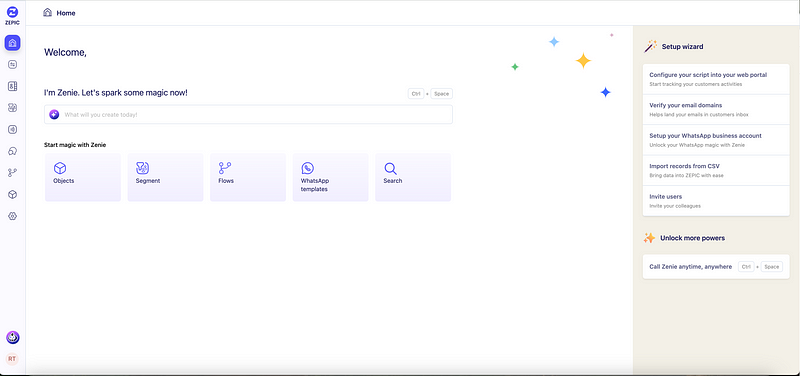Open Import records from CSV

716,170
